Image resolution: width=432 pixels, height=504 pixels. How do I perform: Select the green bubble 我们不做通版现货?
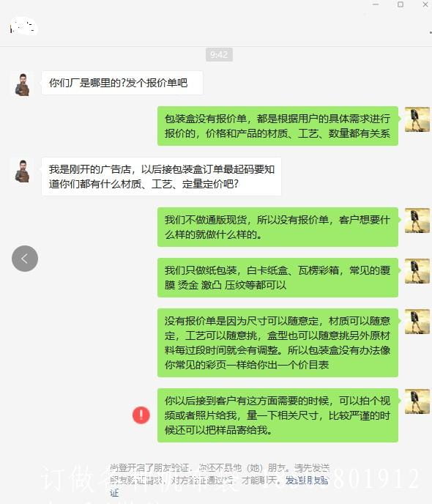pyautogui.click(x=278, y=227)
